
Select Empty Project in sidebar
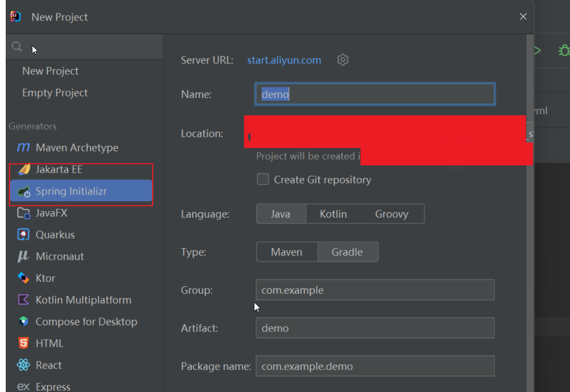pos(55,93)
